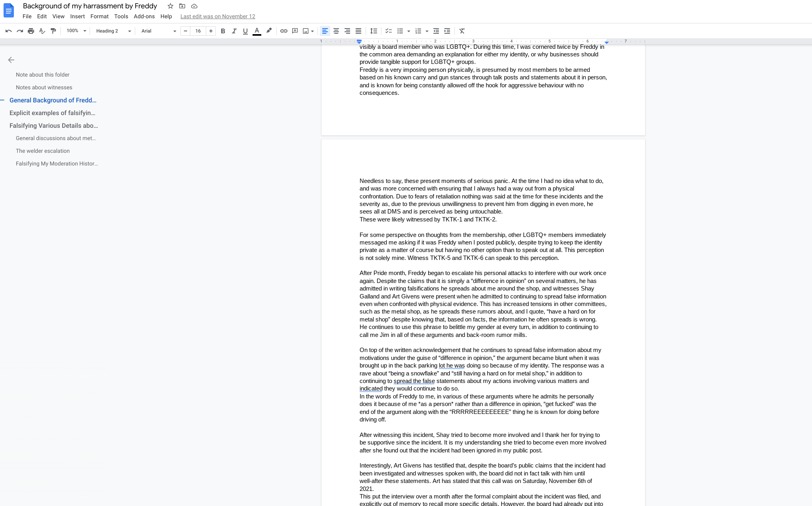This screenshot has width=812, height=506.
Task: Open the text color picker
Action: pos(257,31)
